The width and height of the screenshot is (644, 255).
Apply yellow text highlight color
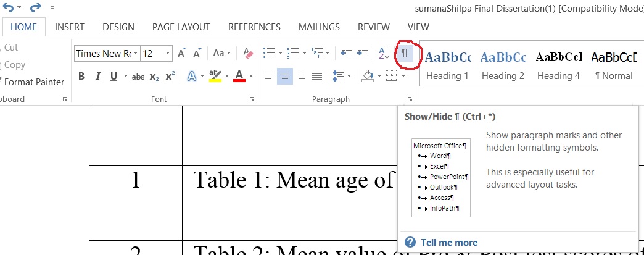215,76
